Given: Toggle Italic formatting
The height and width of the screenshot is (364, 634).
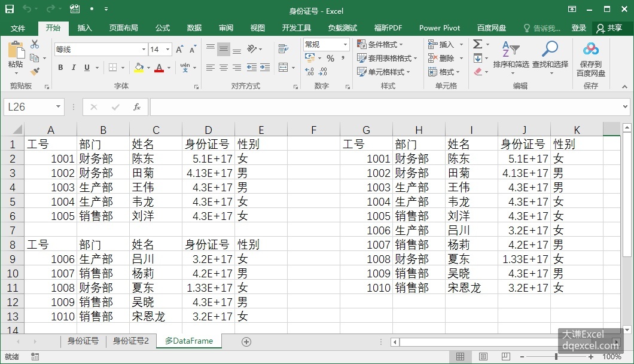Looking at the screenshot, I should (x=73, y=68).
